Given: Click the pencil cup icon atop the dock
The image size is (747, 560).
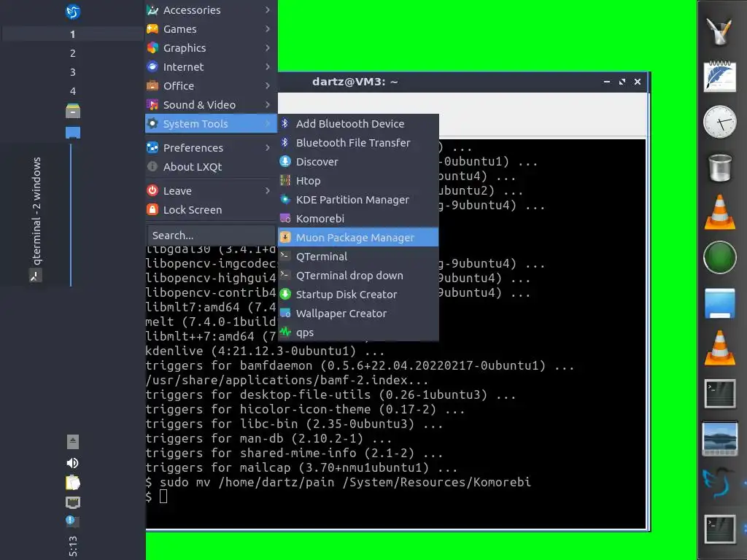Looking at the screenshot, I should pos(720,31).
